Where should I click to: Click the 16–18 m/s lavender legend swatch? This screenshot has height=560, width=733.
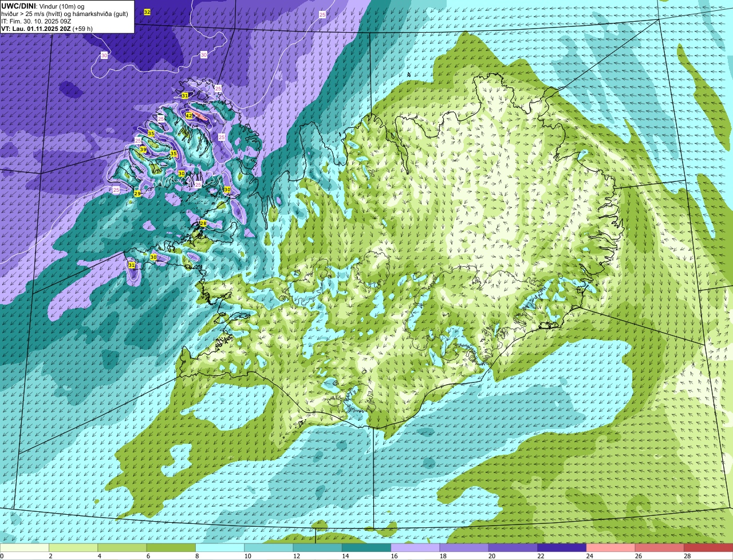coord(415,548)
